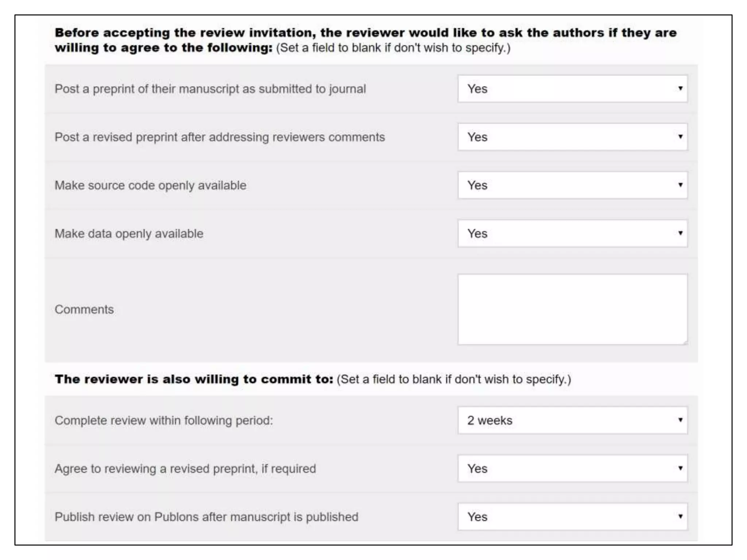Click the 'Complete review within following period' label

pyautogui.click(x=164, y=421)
